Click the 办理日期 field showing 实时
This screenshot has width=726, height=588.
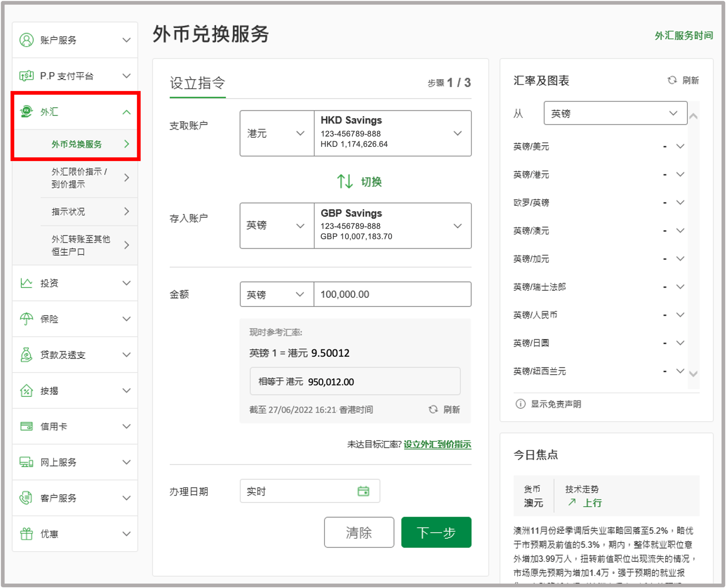click(x=310, y=491)
